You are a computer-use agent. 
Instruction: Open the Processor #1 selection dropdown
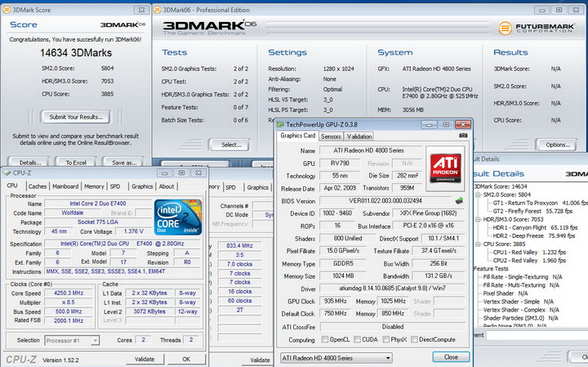(x=72, y=340)
